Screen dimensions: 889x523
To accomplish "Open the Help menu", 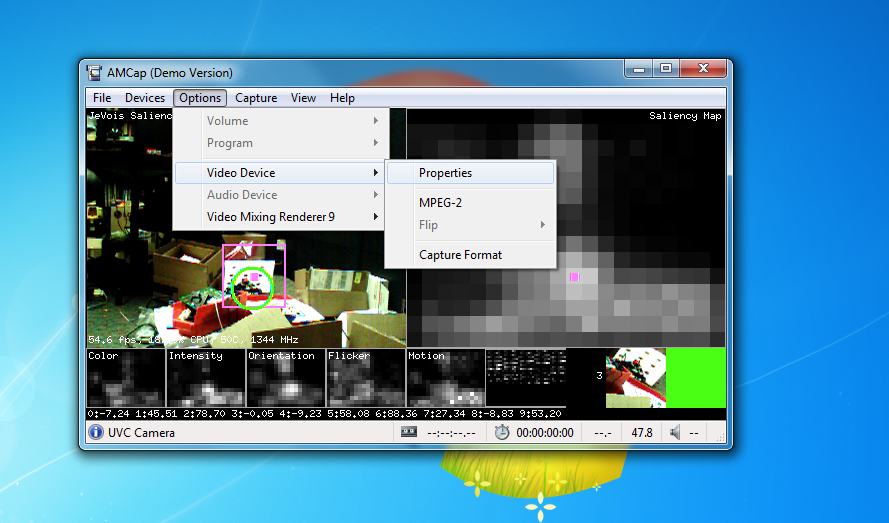I will [x=342, y=98].
